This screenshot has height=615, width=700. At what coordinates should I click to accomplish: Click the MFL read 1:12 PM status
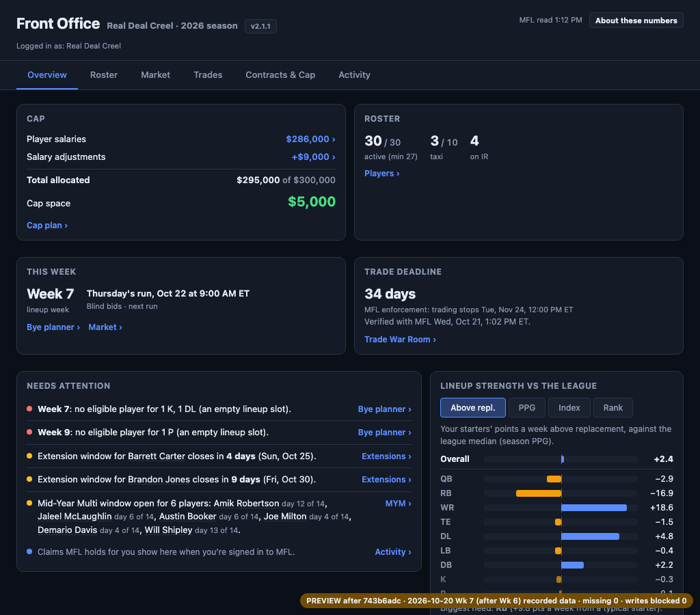(550, 20)
